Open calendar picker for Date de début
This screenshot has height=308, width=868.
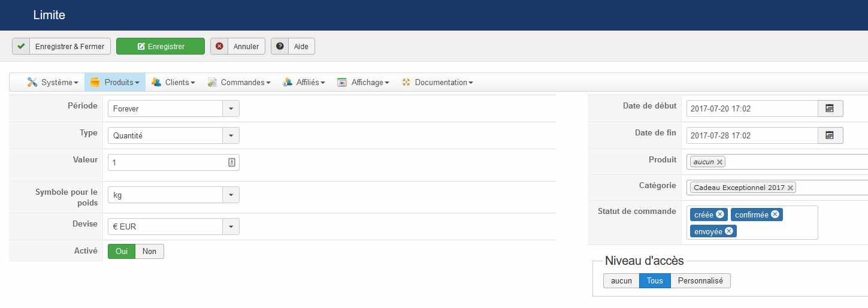pyautogui.click(x=830, y=108)
